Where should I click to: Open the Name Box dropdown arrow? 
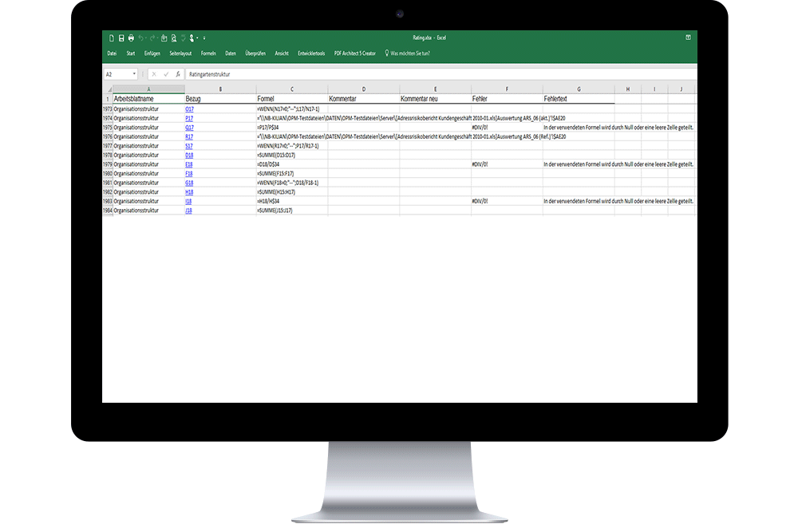point(134,73)
